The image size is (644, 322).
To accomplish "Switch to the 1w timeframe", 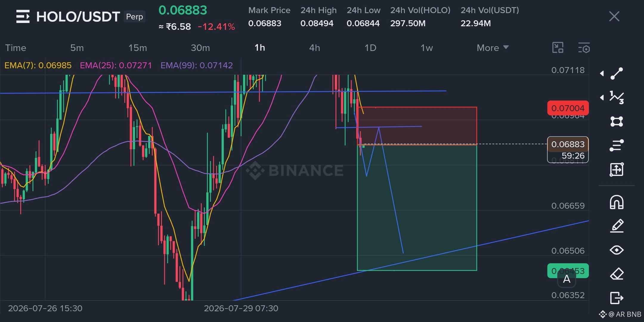I will [x=427, y=48].
